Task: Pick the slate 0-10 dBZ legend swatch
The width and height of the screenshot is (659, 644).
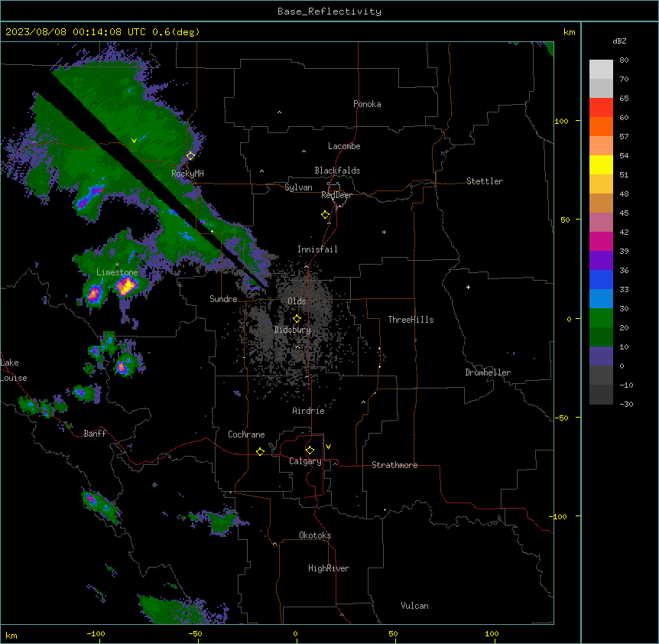Action: pos(601,356)
